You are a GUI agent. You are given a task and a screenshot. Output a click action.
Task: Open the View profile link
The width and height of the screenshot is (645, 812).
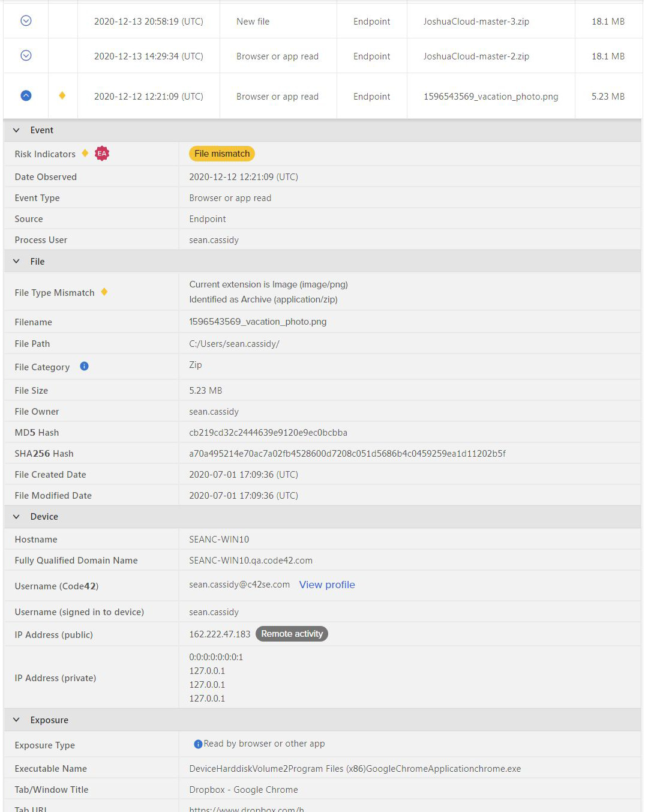click(327, 585)
